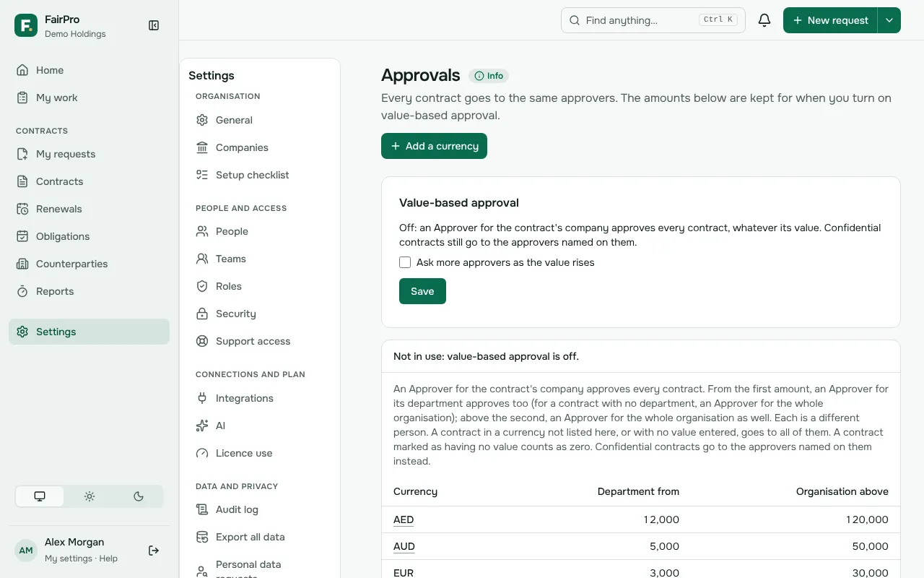The image size is (924, 578).
Task: Open Teams settings
Action: coord(260,259)
